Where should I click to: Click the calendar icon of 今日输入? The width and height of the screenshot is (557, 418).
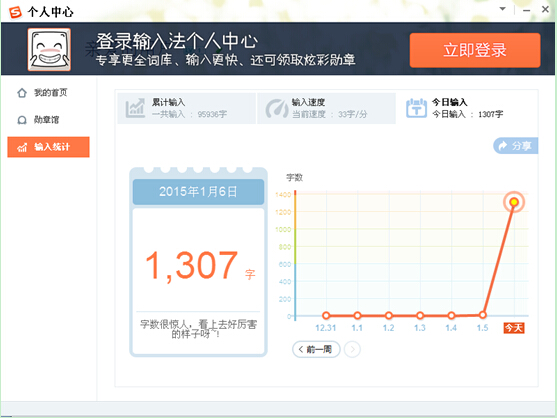pyautogui.click(x=416, y=108)
